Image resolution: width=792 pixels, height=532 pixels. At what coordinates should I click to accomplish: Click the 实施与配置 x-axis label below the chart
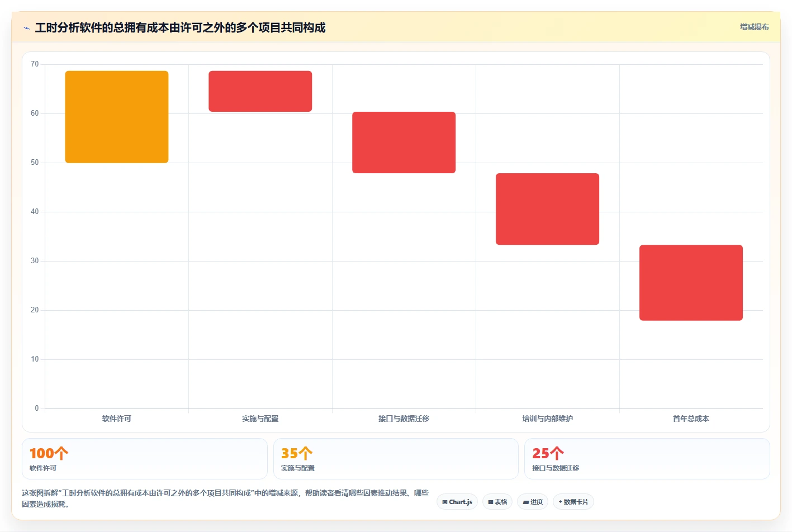[260, 419]
